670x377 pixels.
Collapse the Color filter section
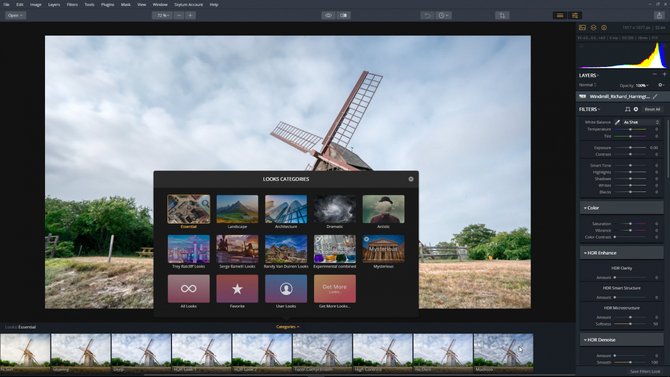(621, 208)
